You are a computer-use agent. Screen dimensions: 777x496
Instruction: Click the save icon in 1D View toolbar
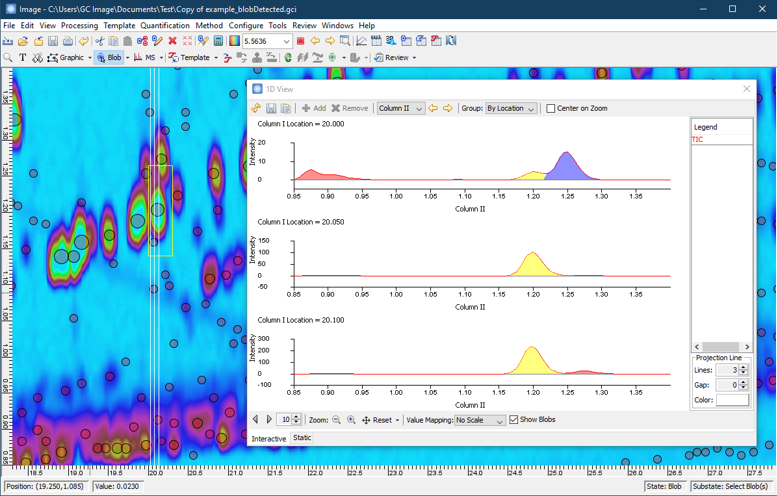(271, 108)
